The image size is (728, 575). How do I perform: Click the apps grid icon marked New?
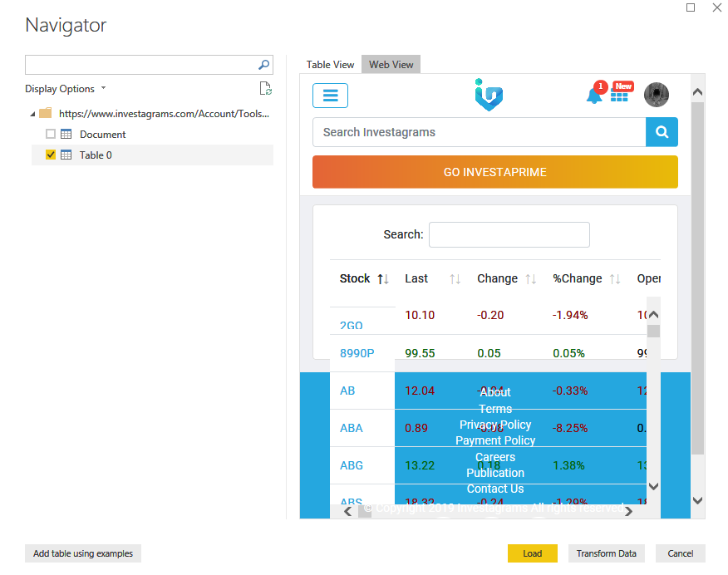click(x=619, y=96)
